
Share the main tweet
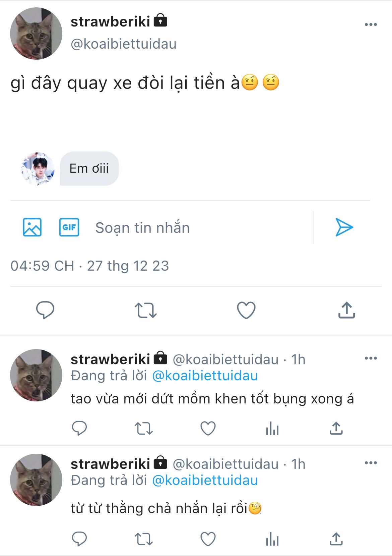[x=346, y=310]
